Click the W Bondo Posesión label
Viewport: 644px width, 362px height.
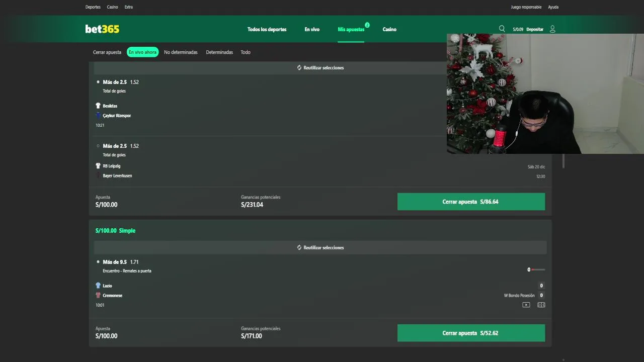click(x=519, y=295)
